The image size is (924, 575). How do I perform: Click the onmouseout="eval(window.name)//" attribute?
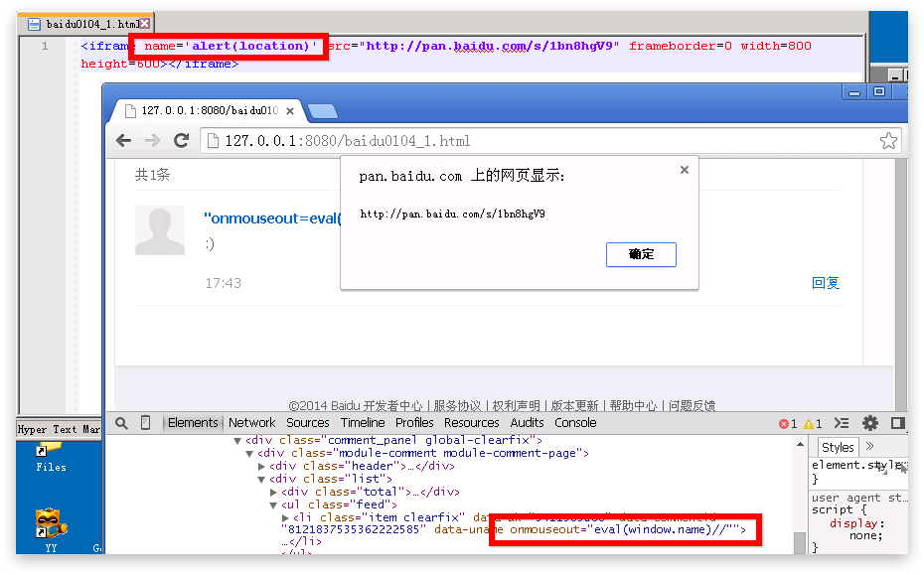pos(624,529)
